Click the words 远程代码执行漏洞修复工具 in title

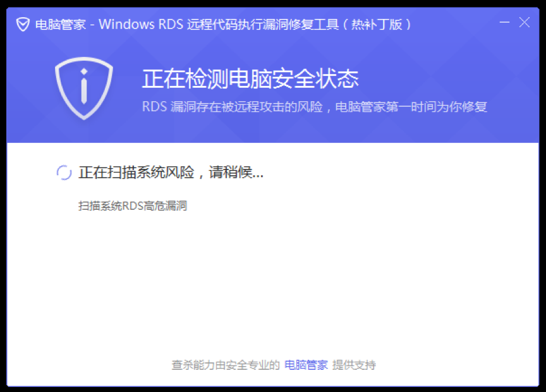point(263,25)
